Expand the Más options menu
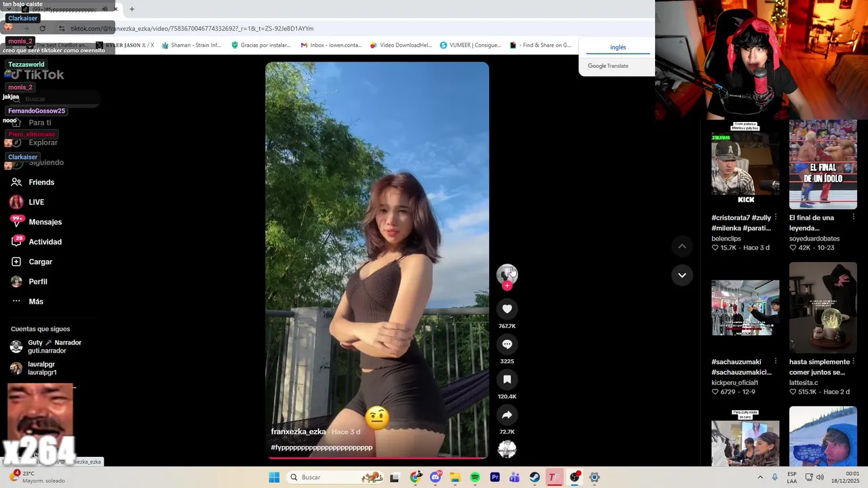The image size is (868, 488). pyautogui.click(x=27, y=302)
